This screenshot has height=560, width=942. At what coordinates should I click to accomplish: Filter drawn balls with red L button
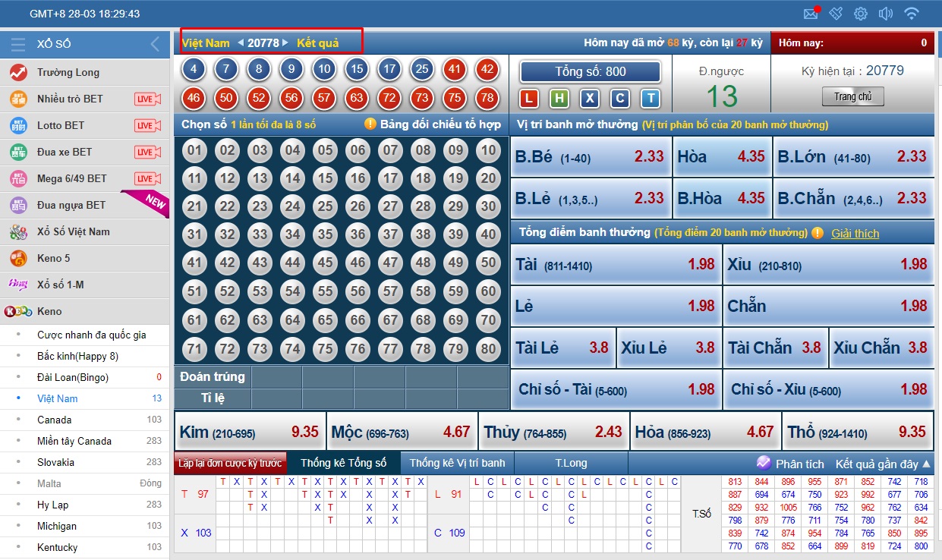[529, 98]
